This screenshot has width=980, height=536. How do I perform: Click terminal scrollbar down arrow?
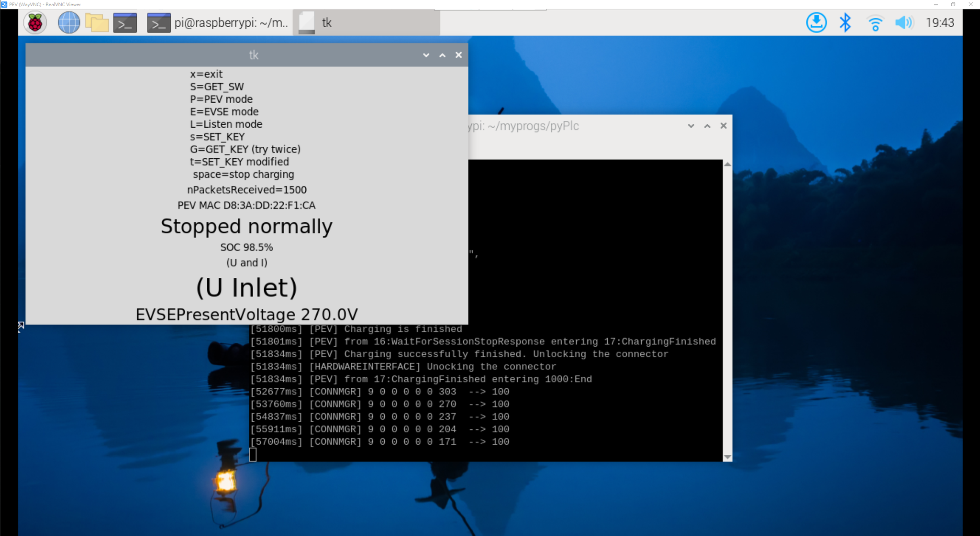[x=727, y=457]
